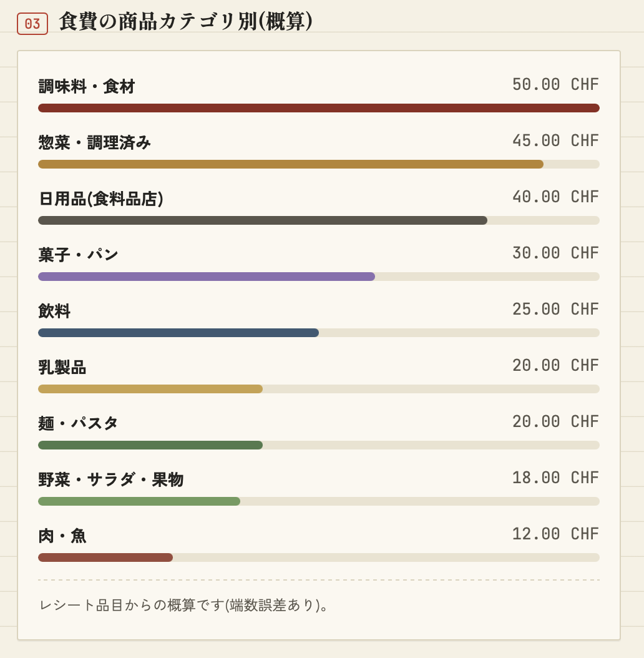Click the 飲料 category label

(54, 311)
